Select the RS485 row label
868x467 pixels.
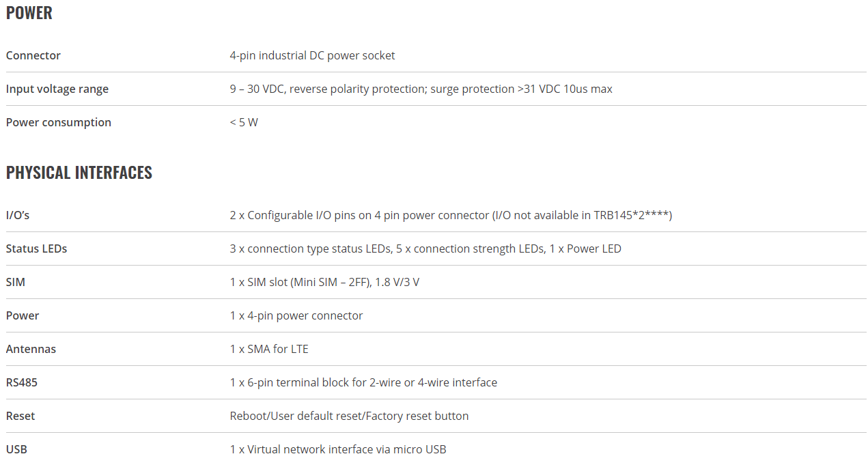tap(22, 382)
